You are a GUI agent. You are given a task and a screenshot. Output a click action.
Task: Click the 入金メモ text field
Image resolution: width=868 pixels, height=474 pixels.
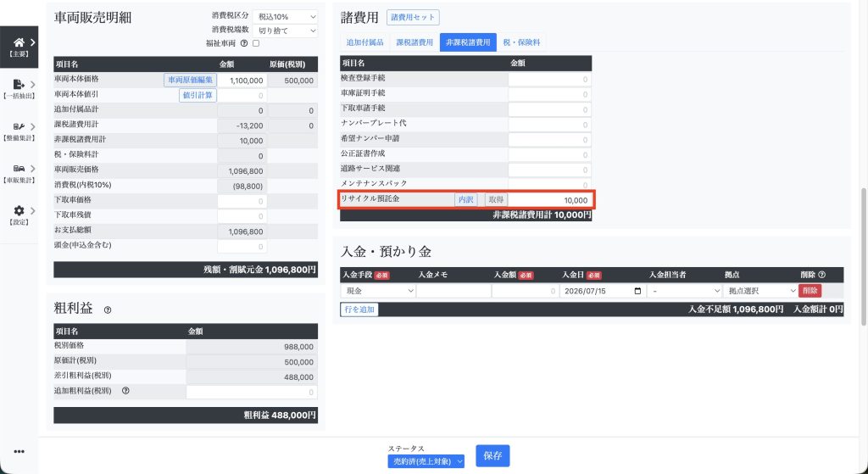pyautogui.click(x=453, y=291)
